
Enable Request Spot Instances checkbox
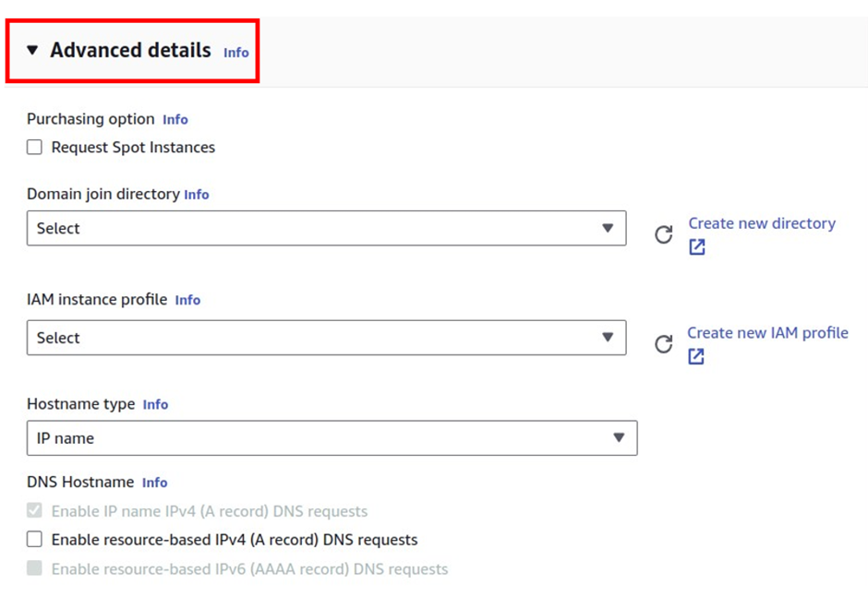(34, 148)
